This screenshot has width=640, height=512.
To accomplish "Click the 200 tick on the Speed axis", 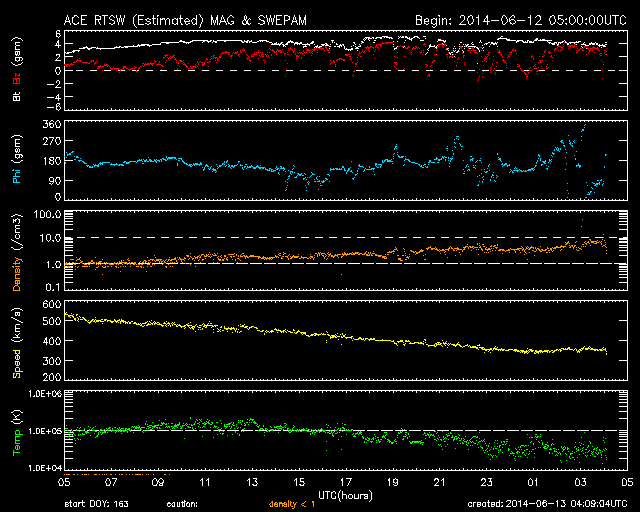I will pos(52,377).
